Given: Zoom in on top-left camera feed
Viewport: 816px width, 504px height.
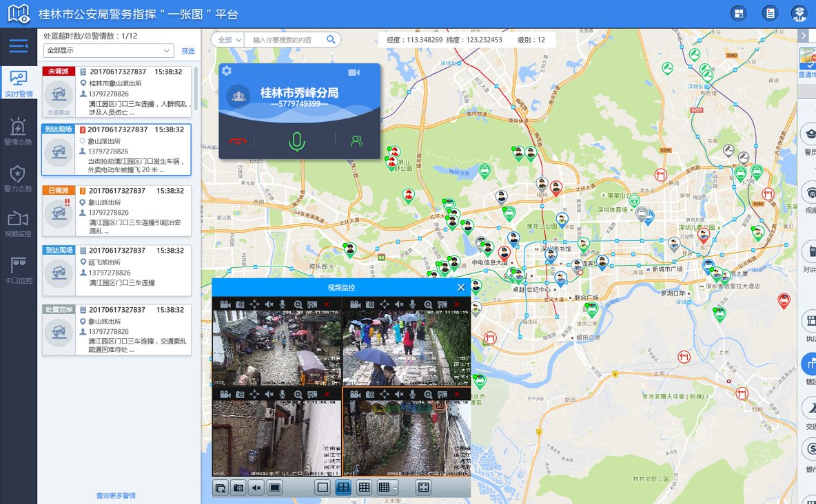Looking at the screenshot, I should [x=298, y=305].
